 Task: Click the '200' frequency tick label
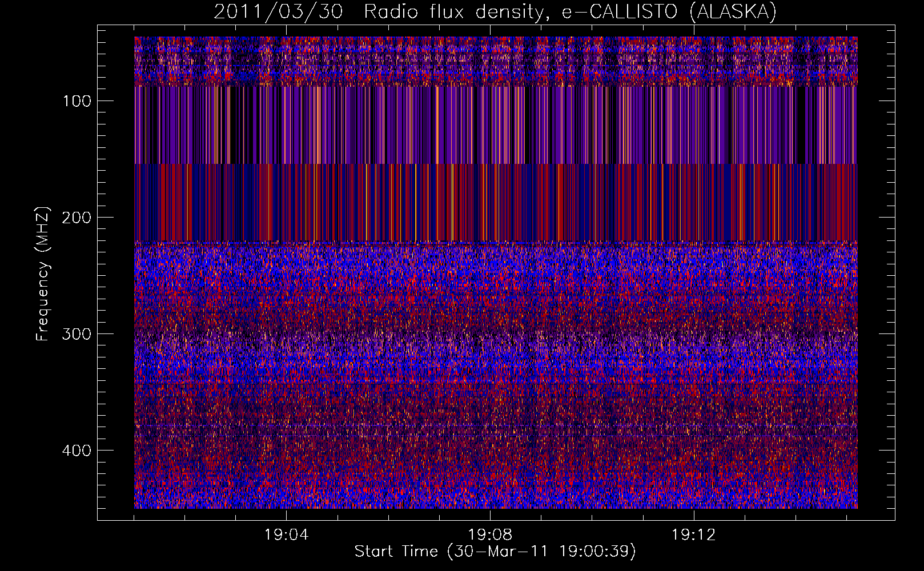[x=77, y=218]
